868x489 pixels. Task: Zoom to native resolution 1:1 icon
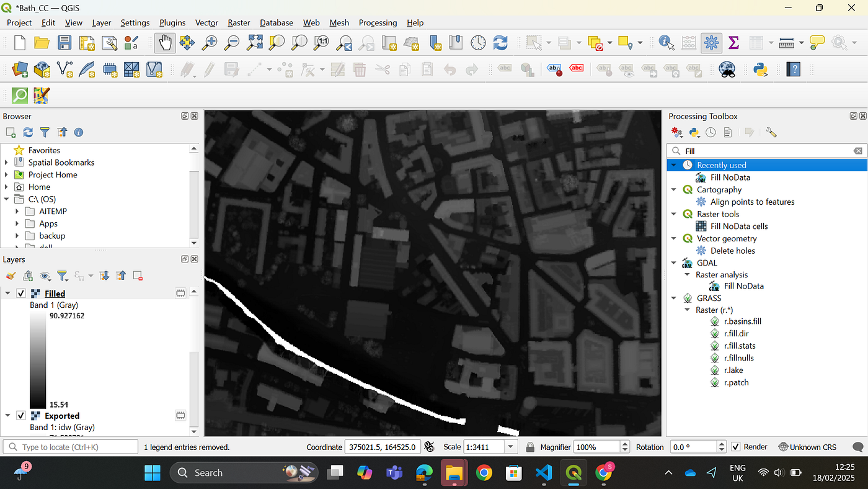322,43
